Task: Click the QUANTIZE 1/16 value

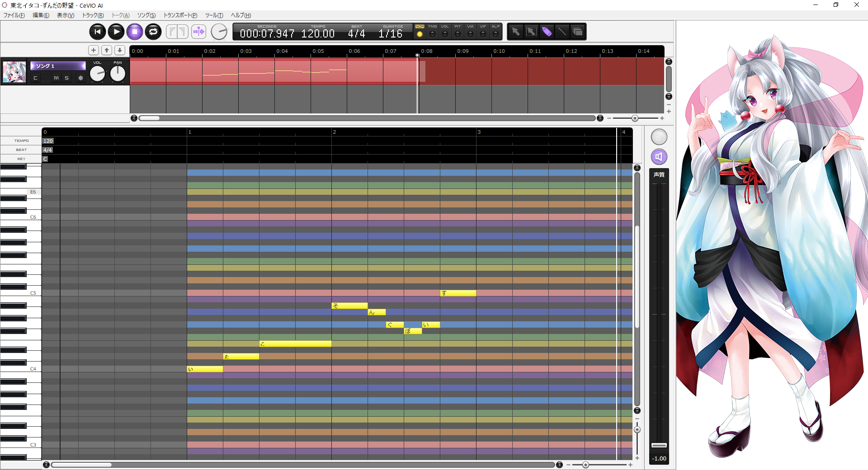Action: tap(391, 34)
